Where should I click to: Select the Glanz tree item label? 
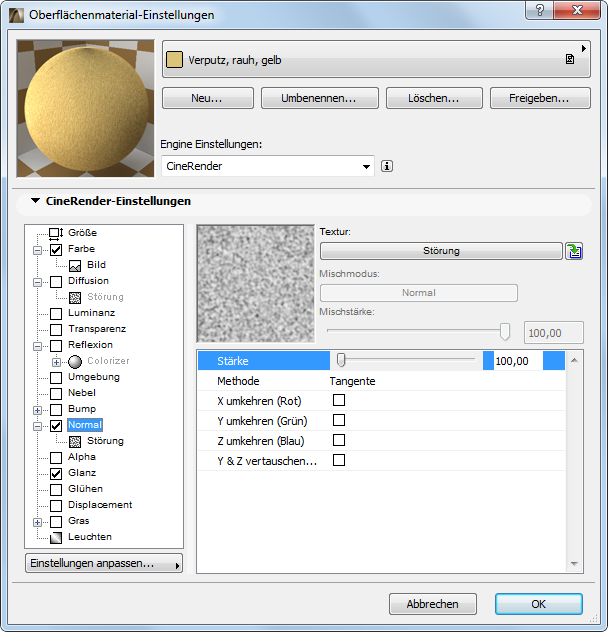(x=82, y=473)
